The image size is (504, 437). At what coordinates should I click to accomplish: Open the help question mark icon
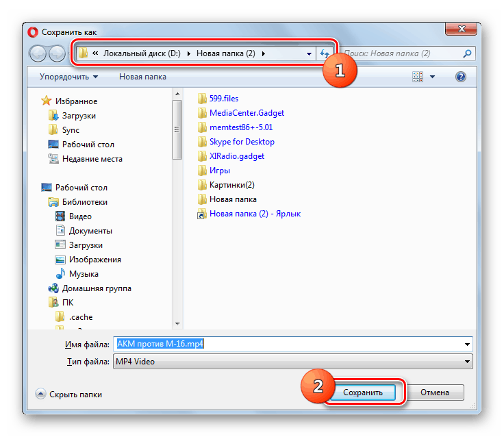click(x=460, y=77)
